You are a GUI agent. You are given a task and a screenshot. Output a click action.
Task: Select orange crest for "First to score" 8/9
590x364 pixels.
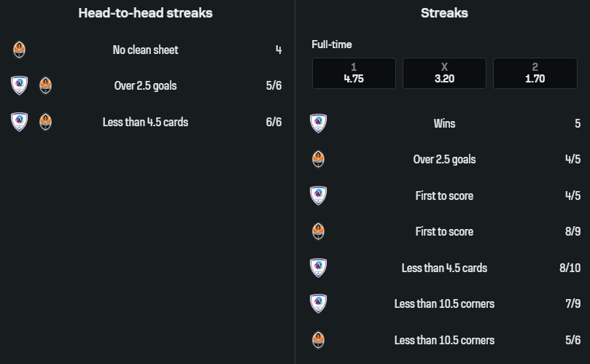coord(318,231)
